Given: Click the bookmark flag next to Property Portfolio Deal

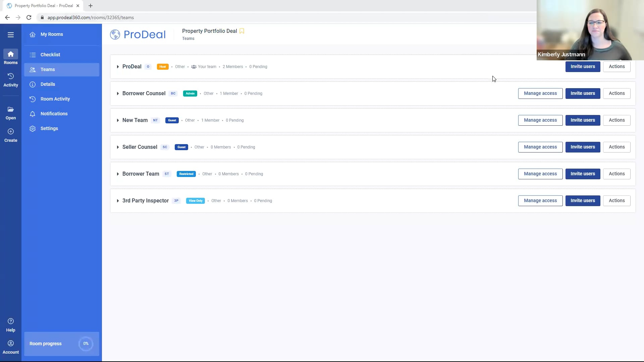Looking at the screenshot, I should (241, 31).
